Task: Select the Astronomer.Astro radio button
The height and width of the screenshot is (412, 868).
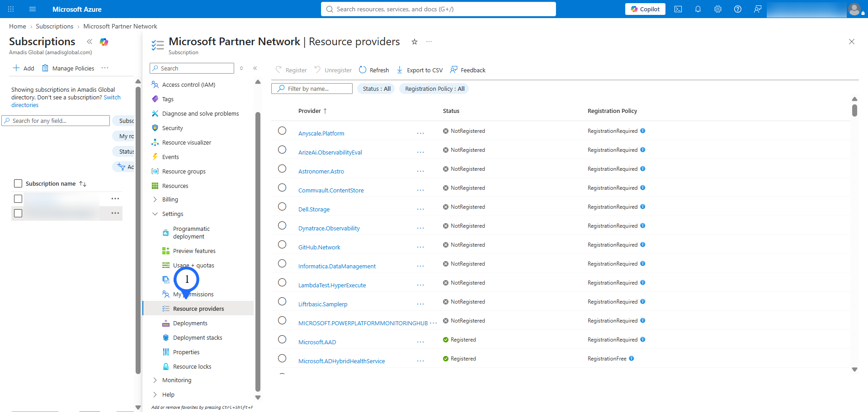Action: coord(282,169)
